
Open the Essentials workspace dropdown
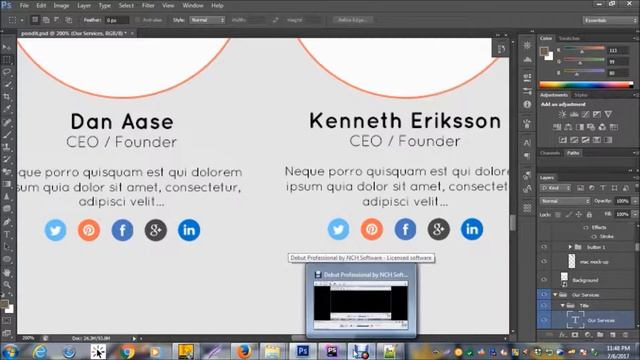610,20
